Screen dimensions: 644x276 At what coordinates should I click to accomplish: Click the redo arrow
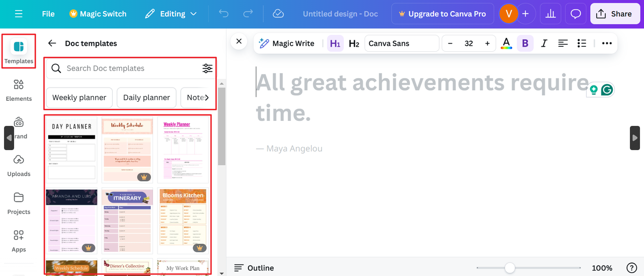(x=249, y=14)
